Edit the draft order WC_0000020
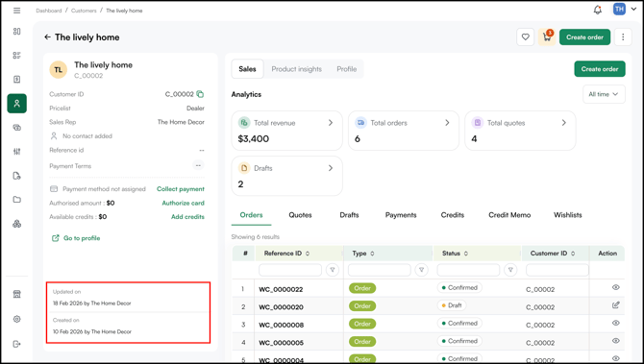 [x=616, y=304]
